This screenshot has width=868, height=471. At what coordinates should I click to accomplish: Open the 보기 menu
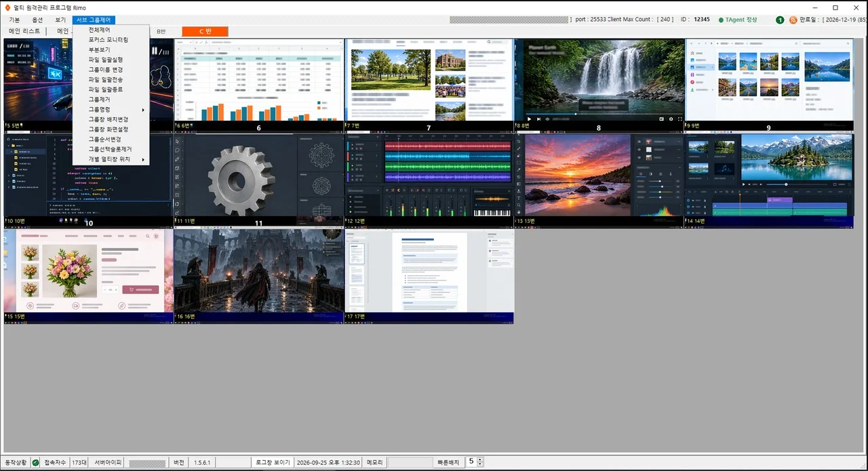(60, 20)
